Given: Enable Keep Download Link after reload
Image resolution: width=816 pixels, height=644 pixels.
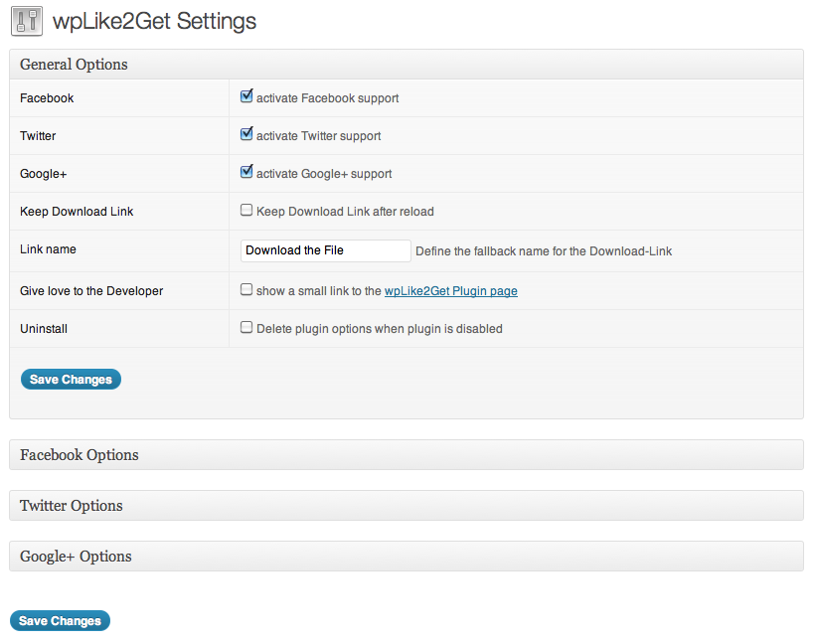Looking at the screenshot, I should 246,210.
